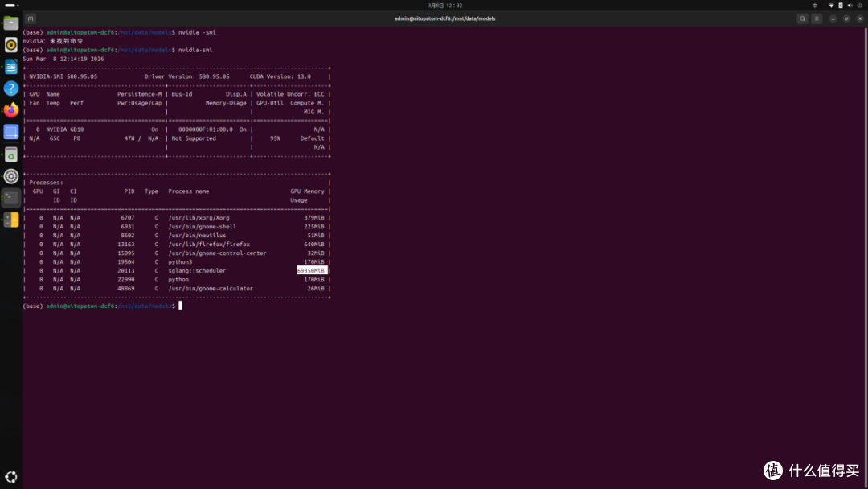Click /usr/bin/gnome-calculator process name
The image size is (868, 489).
point(211,289)
